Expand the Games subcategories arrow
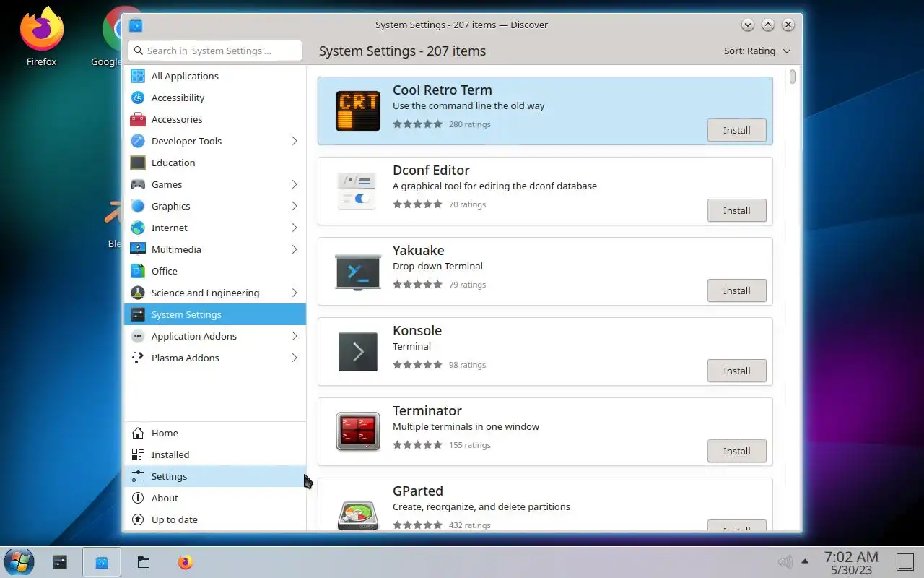This screenshot has width=924, height=578. 295,184
